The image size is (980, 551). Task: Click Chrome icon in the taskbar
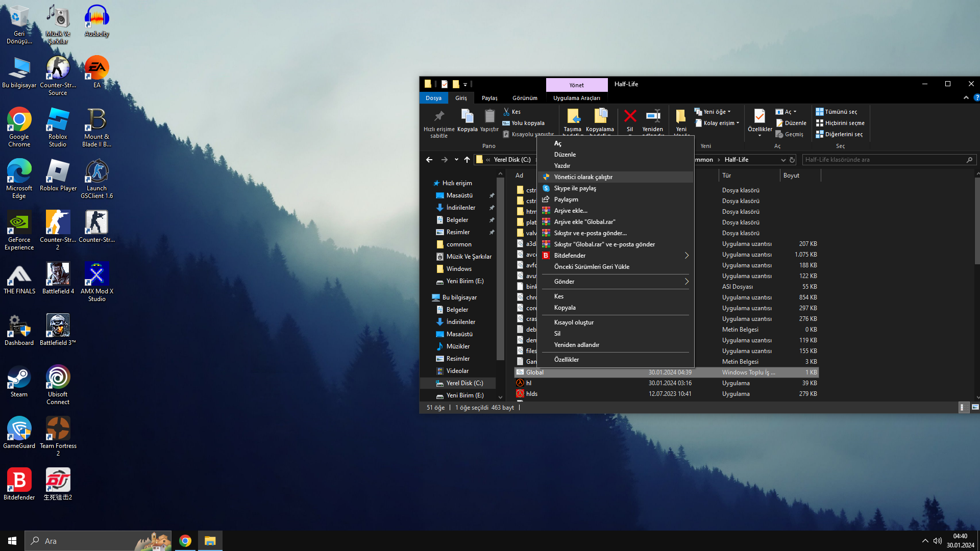coord(185,541)
